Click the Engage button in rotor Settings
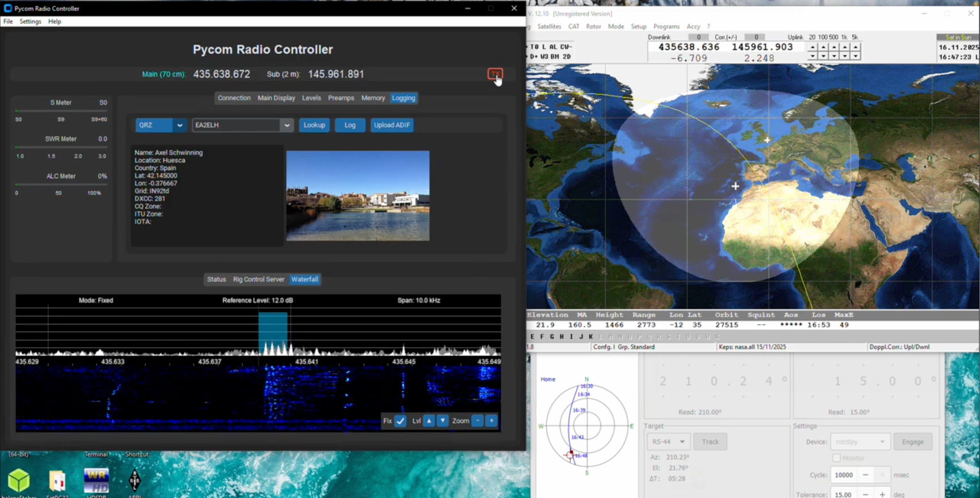The image size is (980, 498). pyautogui.click(x=913, y=442)
